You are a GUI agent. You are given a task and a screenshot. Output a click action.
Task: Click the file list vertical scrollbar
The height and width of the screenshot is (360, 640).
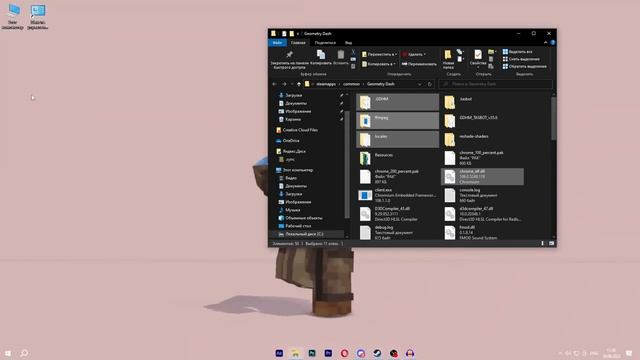click(x=553, y=118)
